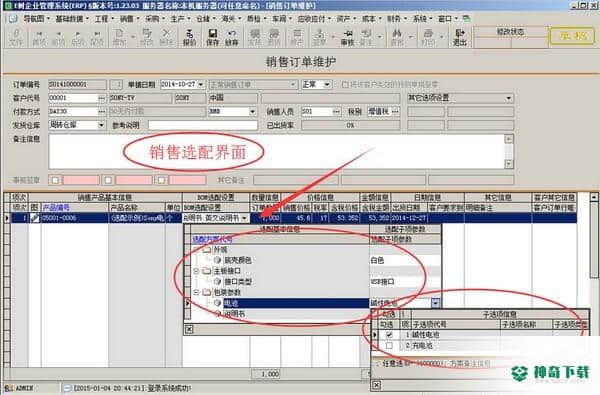
Task: Click the 白色 value cell
Action: click(x=405, y=260)
